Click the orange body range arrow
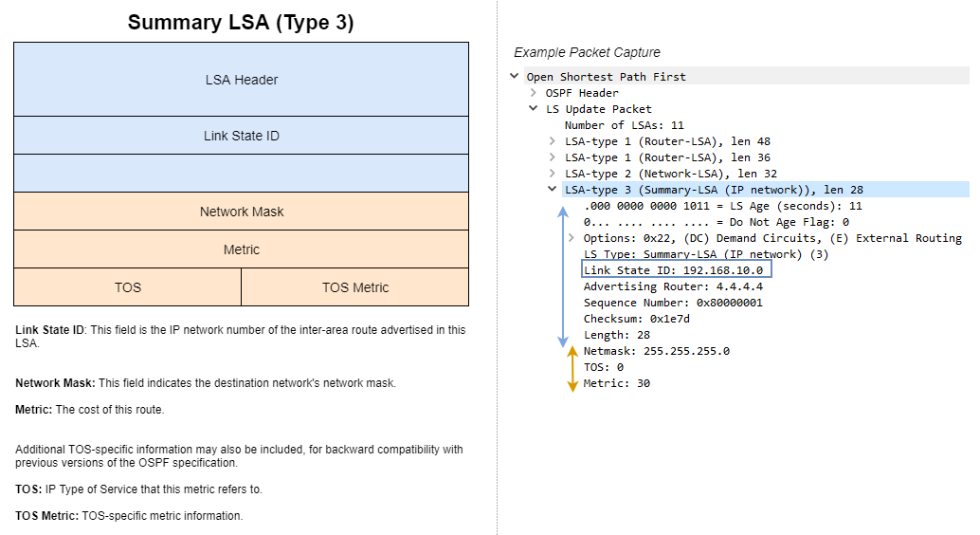980x535 pixels. click(x=572, y=369)
